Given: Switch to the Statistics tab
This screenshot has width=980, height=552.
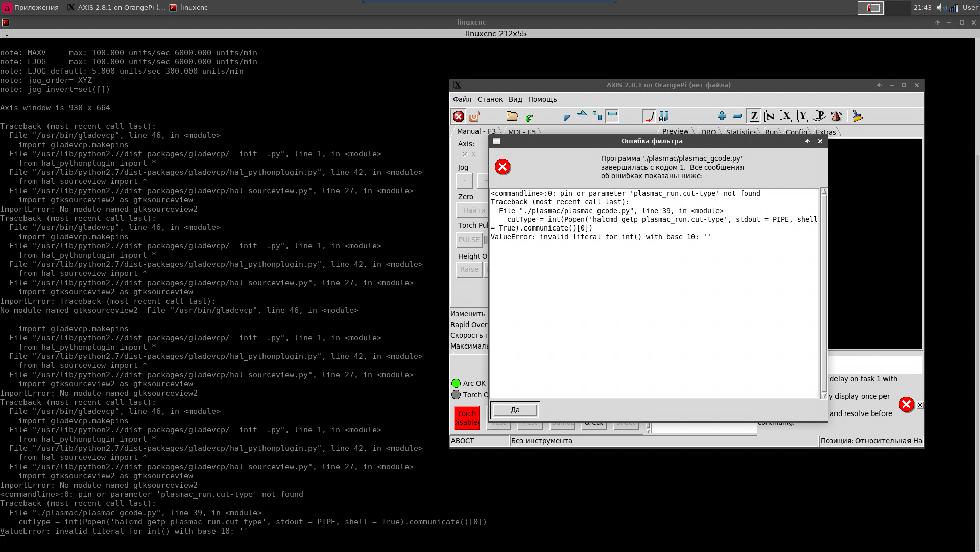Looking at the screenshot, I should tap(741, 132).
